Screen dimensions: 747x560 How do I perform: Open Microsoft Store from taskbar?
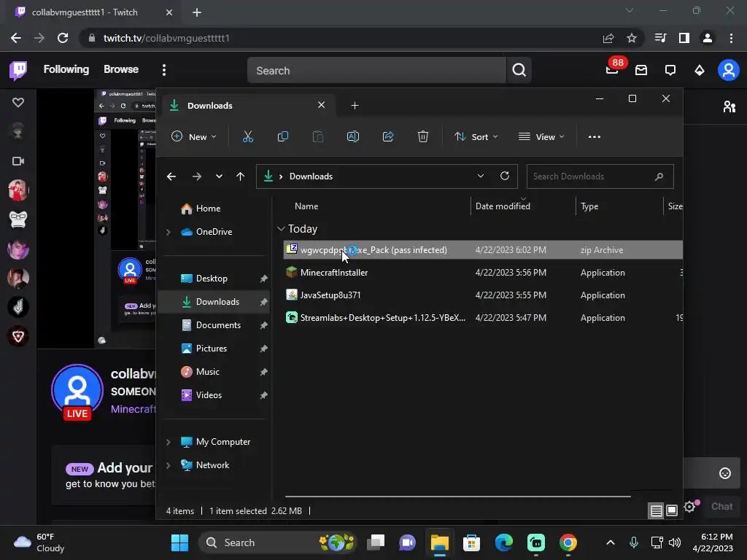pyautogui.click(x=471, y=542)
